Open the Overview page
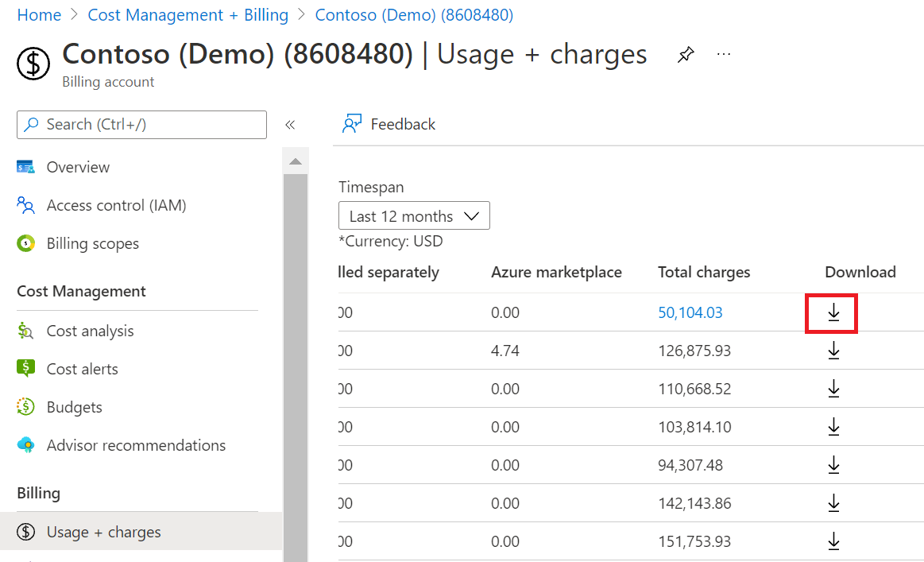 [x=78, y=167]
